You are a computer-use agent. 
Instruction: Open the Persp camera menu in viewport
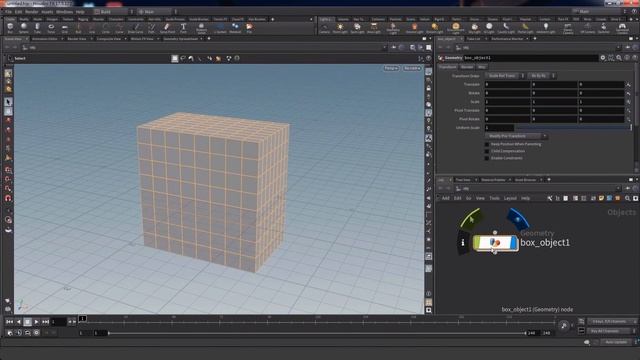click(391, 68)
